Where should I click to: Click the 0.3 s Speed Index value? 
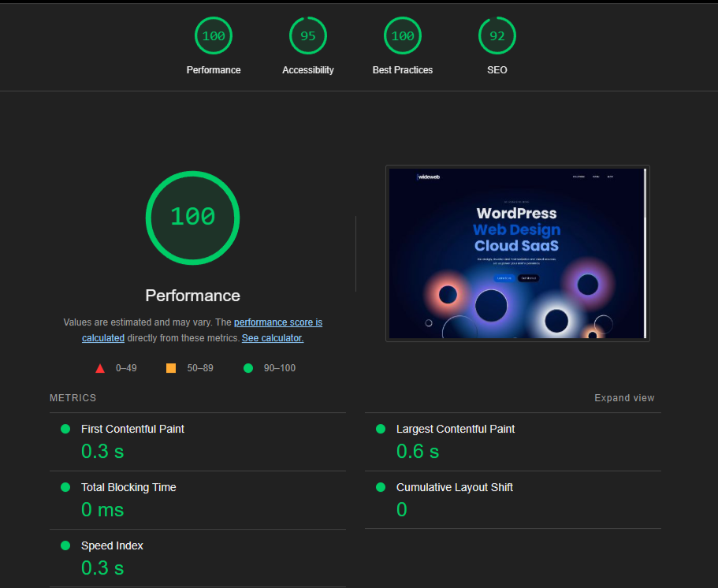tap(102, 568)
